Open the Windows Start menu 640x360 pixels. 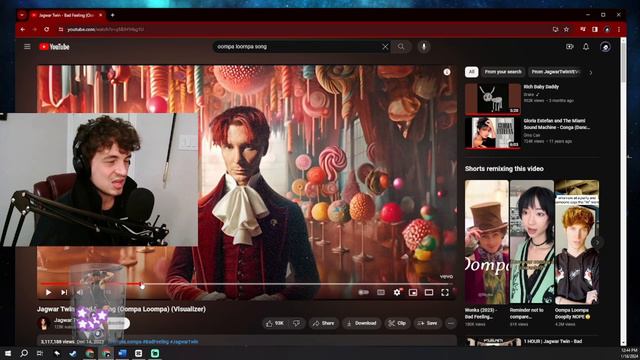[8, 353]
